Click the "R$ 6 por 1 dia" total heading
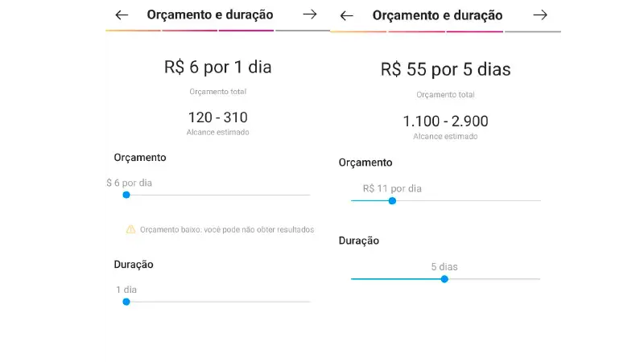Screen dimensions: 644x362 click(x=217, y=68)
